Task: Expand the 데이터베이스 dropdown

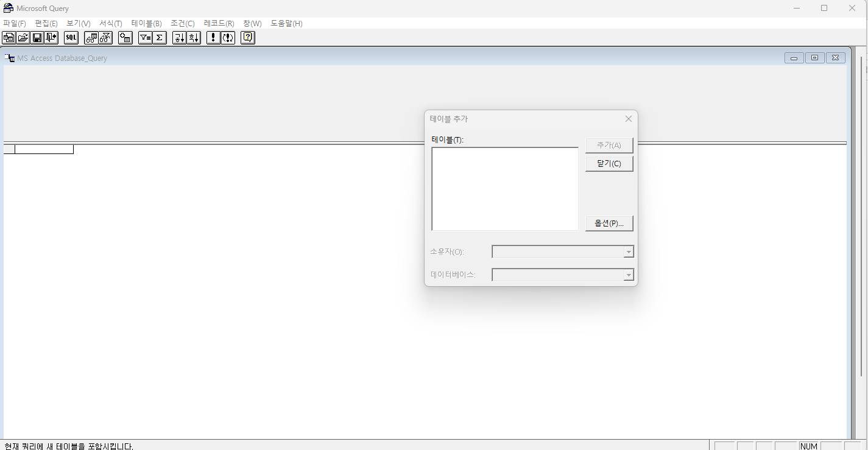Action: [x=629, y=275]
